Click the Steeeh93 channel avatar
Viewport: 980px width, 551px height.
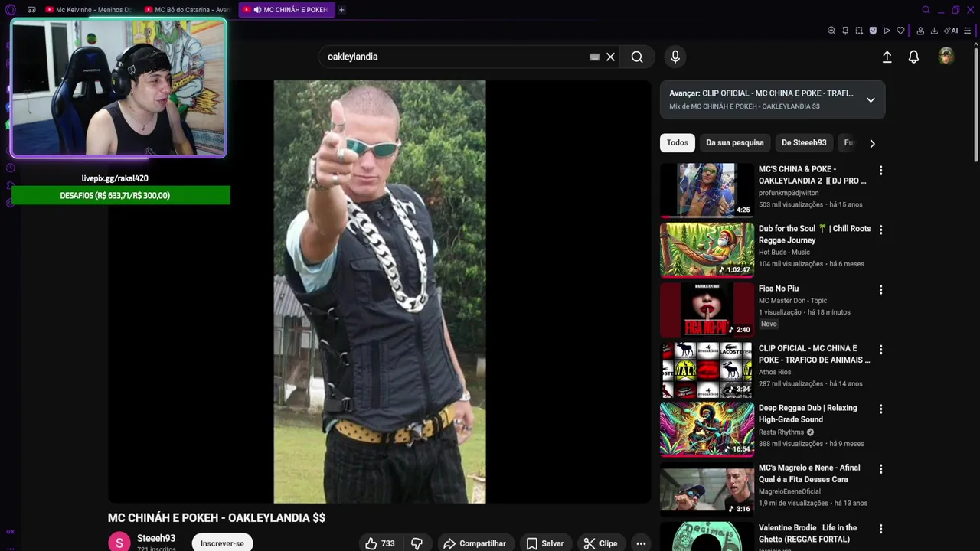point(119,542)
